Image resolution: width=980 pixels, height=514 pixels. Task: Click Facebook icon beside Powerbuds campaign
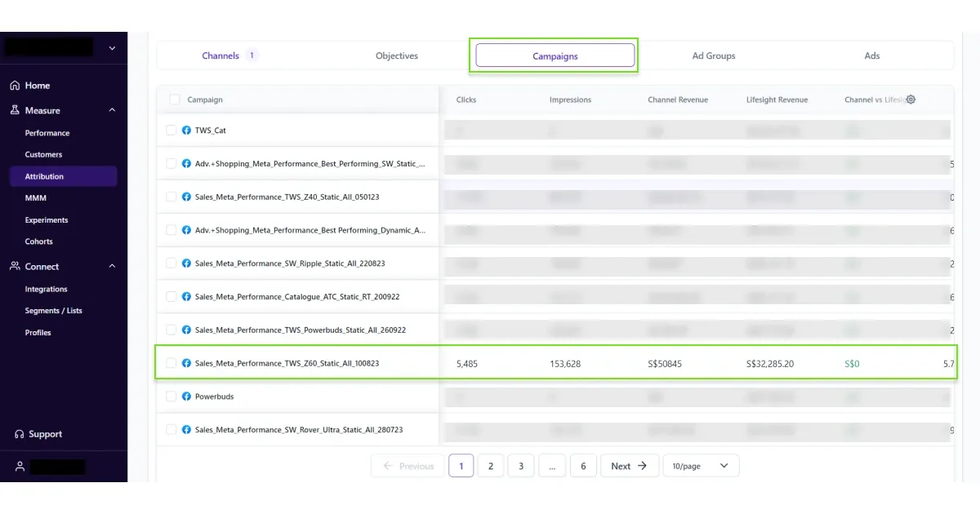coord(186,397)
